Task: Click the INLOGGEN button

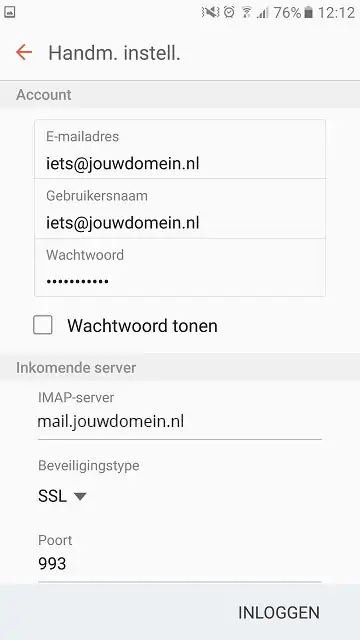Action: tap(279, 613)
